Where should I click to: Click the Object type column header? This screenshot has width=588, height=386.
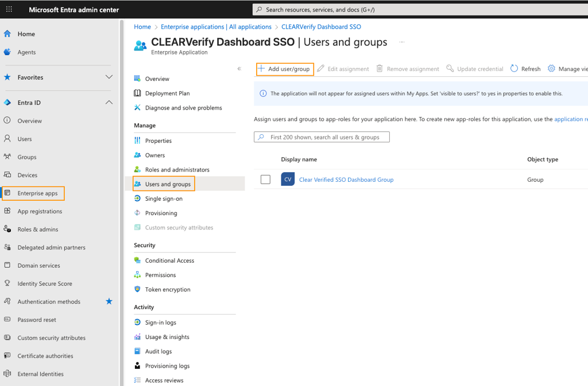[x=543, y=159]
